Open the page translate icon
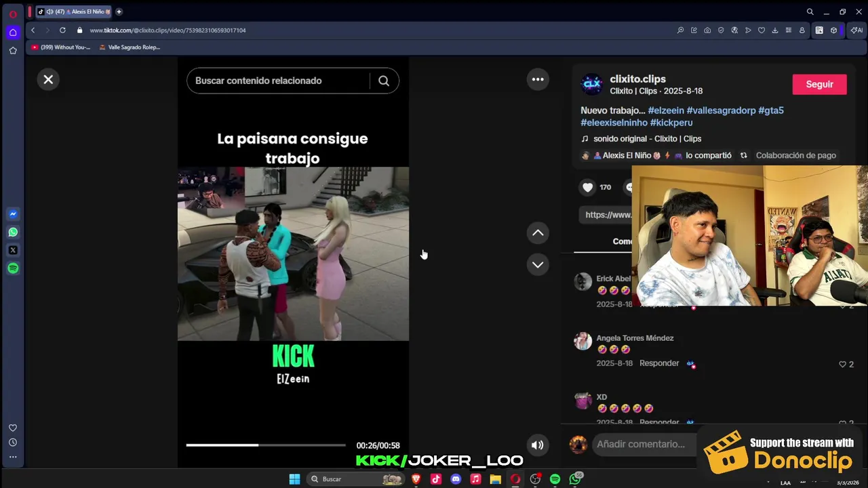This screenshot has height=488, width=868. 734,30
